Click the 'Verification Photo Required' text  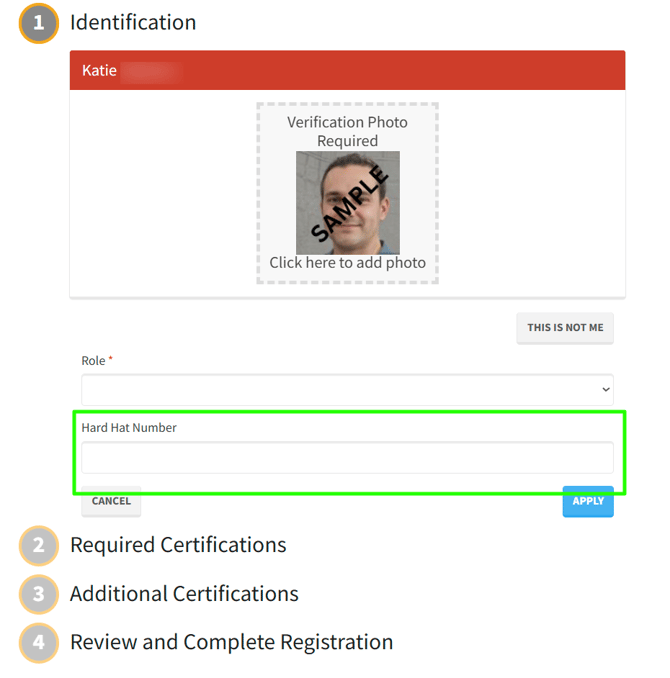(347, 131)
